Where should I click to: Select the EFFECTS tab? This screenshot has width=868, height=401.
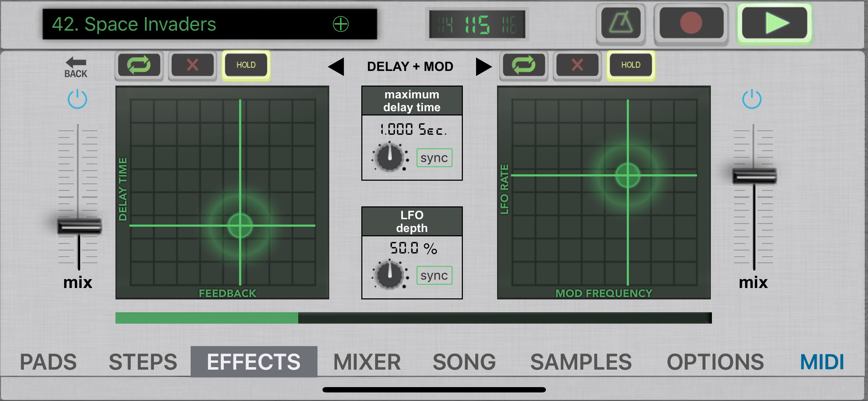pos(254,362)
